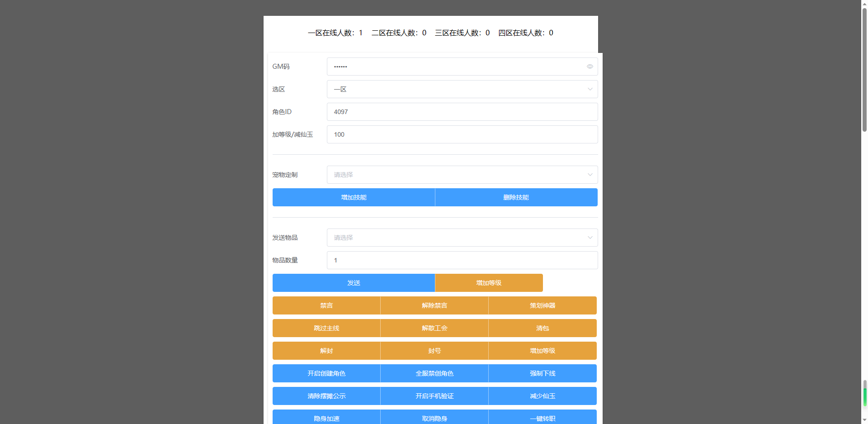
Task: Click the 一键转职 button
Action: (542, 417)
